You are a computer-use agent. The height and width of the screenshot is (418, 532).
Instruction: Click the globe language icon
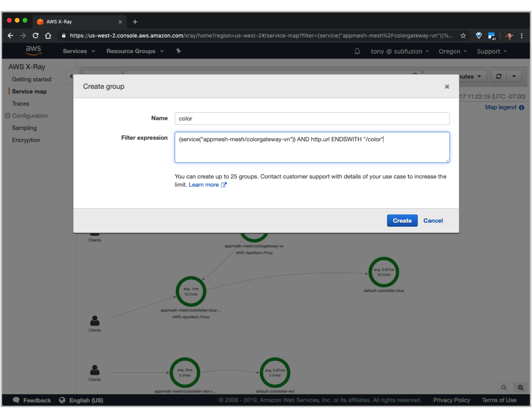click(x=62, y=400)
